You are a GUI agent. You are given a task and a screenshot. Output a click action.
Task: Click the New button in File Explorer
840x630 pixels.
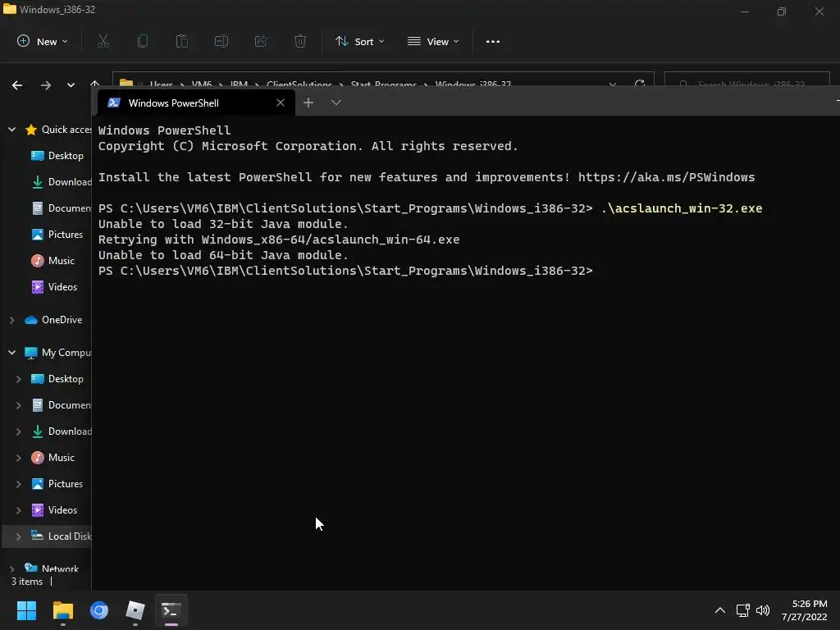point(43,41)
